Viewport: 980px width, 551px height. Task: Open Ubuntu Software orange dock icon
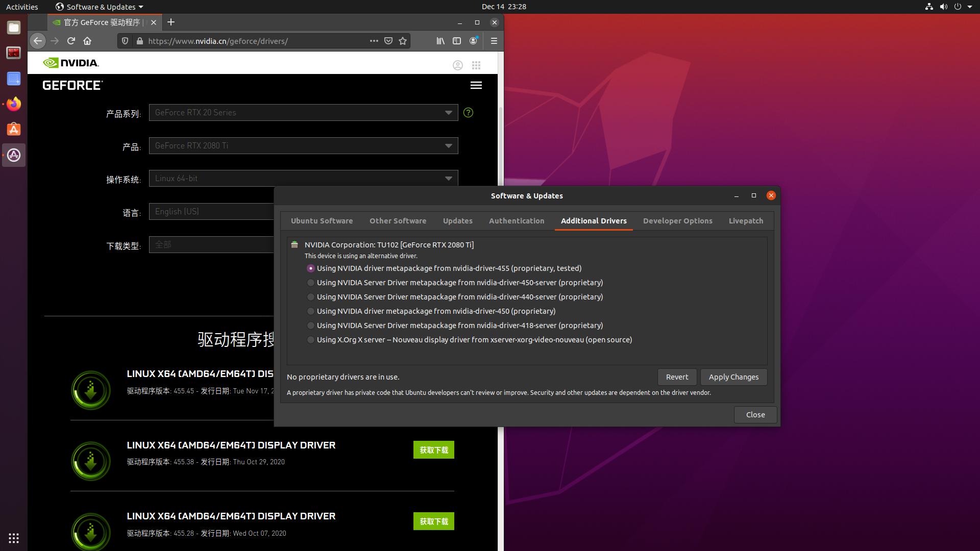click(x=14, y=130)
